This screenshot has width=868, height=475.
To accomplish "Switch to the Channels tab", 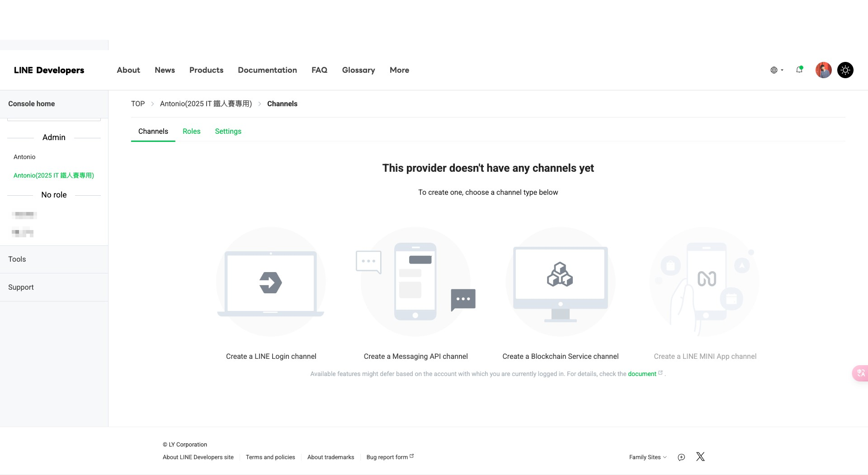I will click(x=153, y=131).
